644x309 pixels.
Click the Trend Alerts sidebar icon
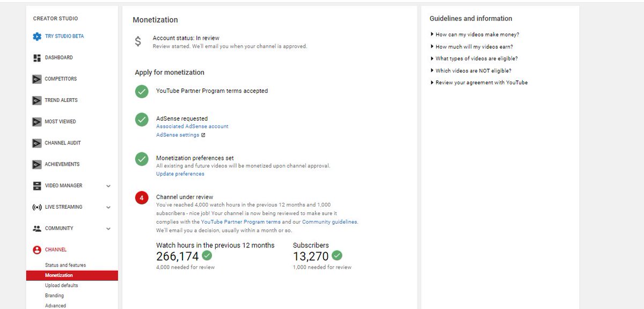[x=37, y=100]
